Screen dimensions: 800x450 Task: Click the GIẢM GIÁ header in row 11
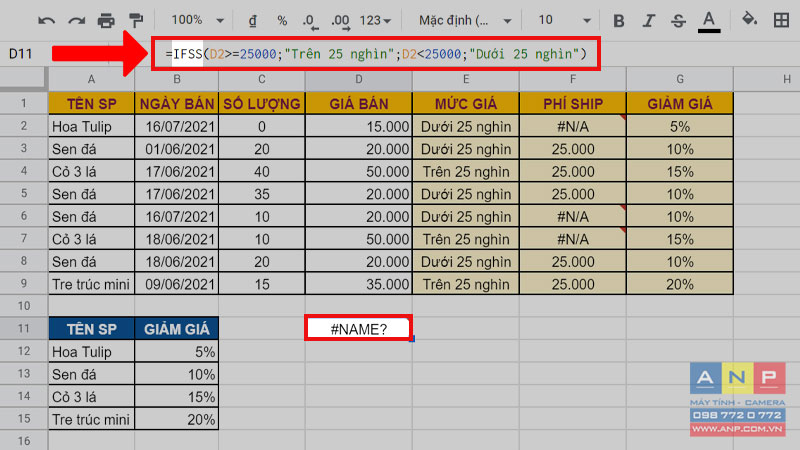[x=177, y=329]
